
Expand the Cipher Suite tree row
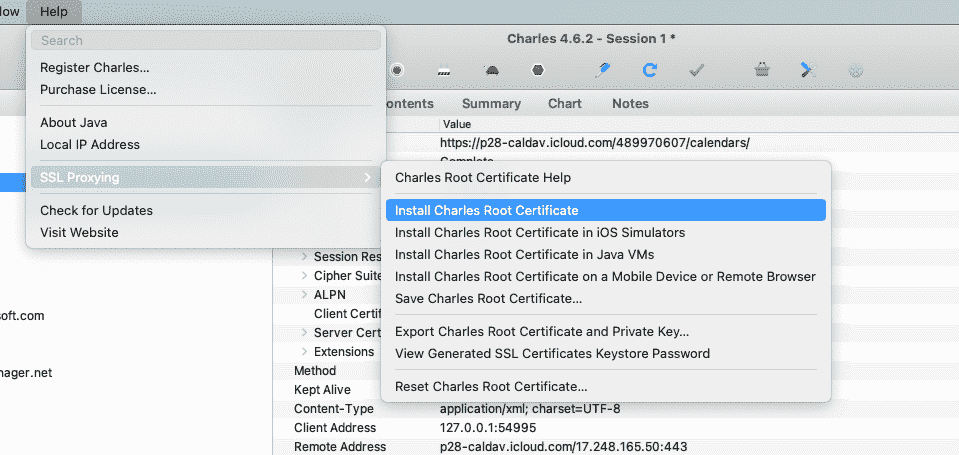pyautogui.click(x=305, y=275)
